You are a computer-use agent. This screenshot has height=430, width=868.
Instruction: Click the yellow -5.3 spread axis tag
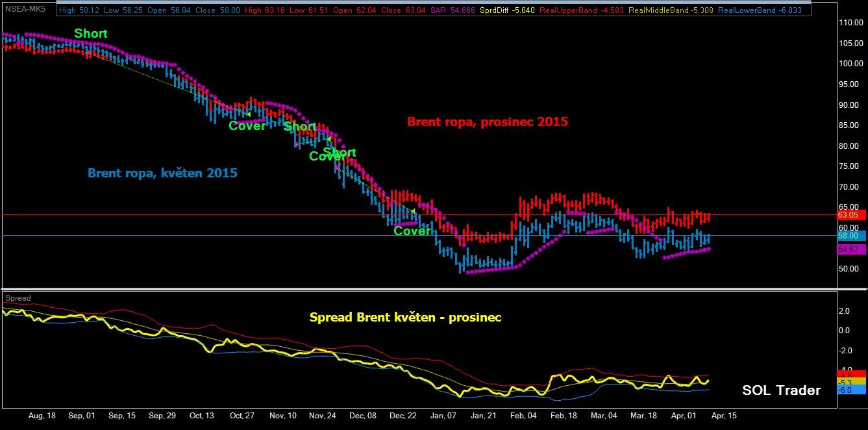pyautogui.click(x=851, y=383)
